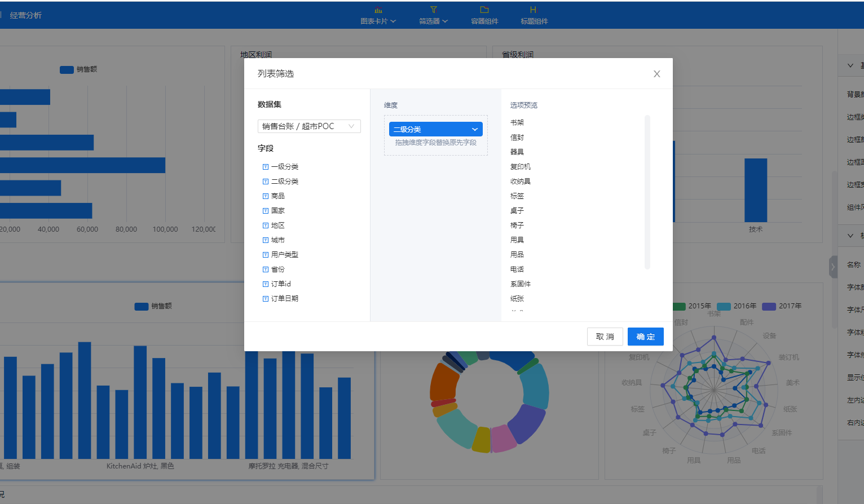Toggle the 销售额 legend in top-left chart

click(78, 69)
